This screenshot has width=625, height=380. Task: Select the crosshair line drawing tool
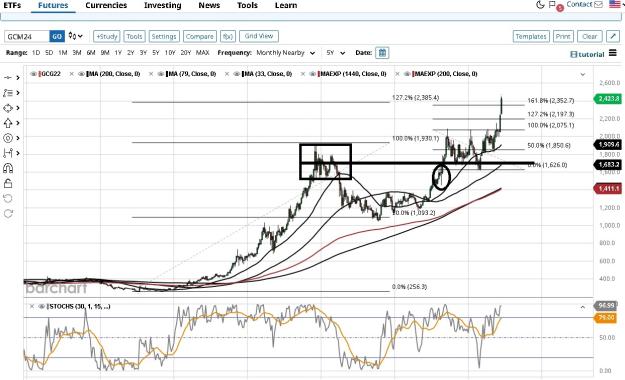point(8,78)
